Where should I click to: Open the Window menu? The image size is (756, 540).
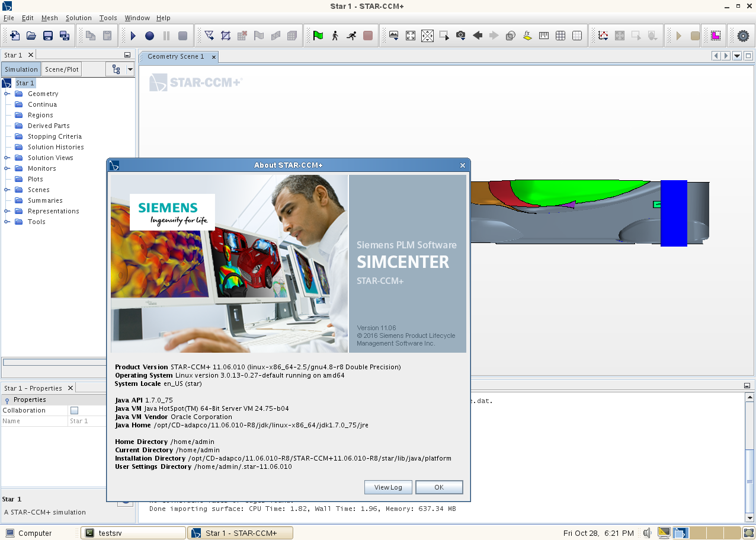tap(137, 18)
